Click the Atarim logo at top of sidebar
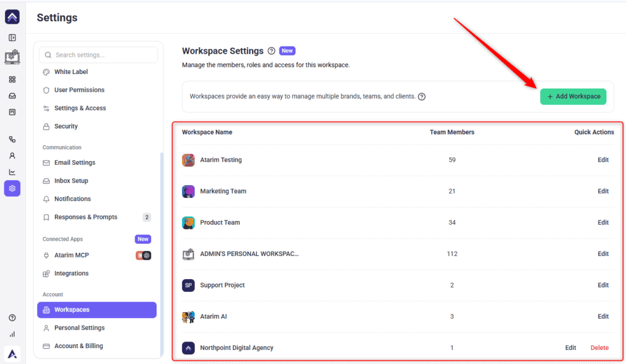Image resolution: width=626 pixels, height=364 pixels. coord(12,16)
